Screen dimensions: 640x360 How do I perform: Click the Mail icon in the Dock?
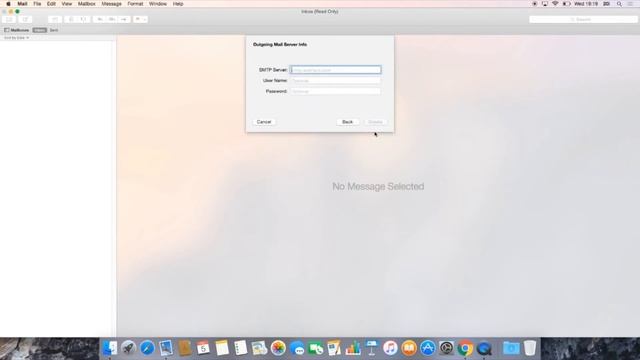point(166,348)
